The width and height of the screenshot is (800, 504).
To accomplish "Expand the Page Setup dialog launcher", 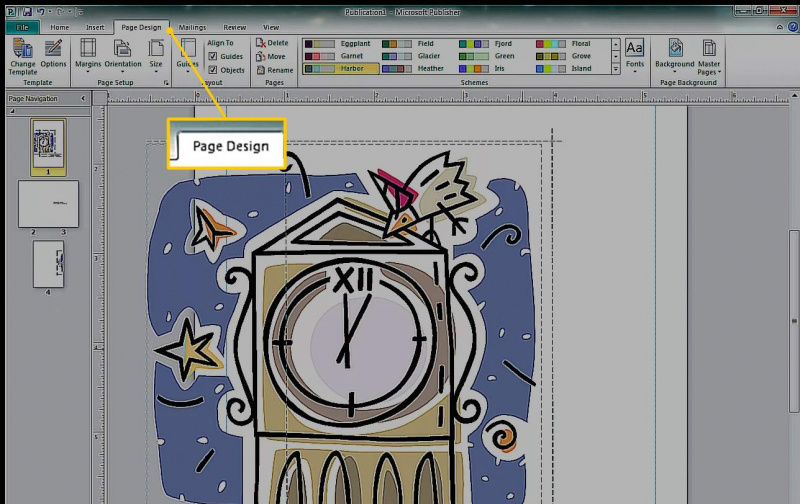I will click(166, 83).
